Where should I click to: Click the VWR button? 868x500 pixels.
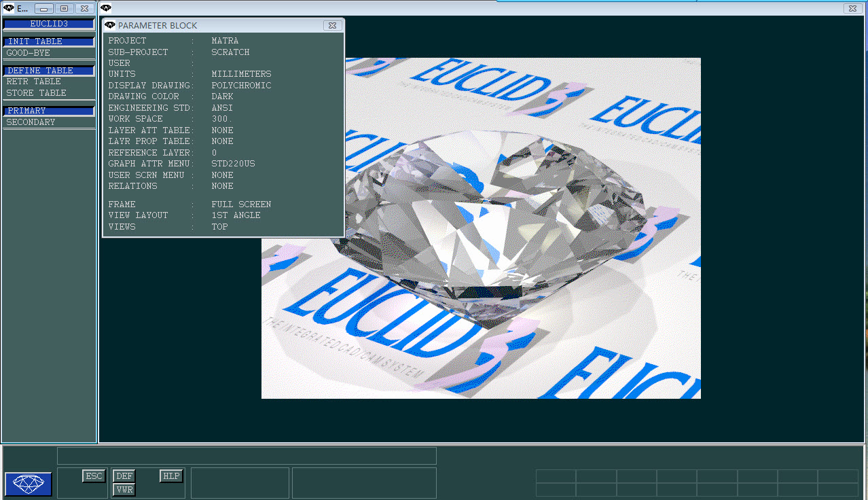click(124, 489)
